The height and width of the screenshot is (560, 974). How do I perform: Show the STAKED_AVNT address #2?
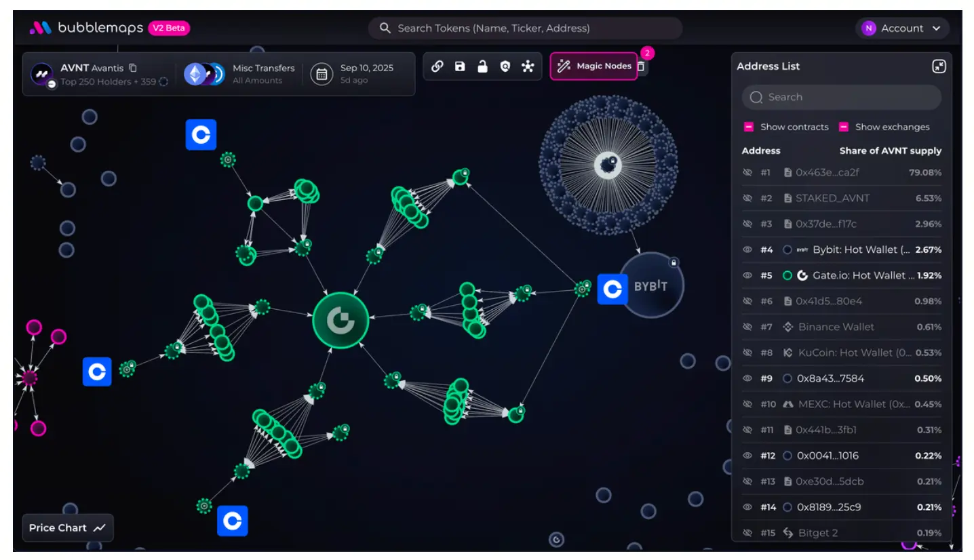(747, 198)
